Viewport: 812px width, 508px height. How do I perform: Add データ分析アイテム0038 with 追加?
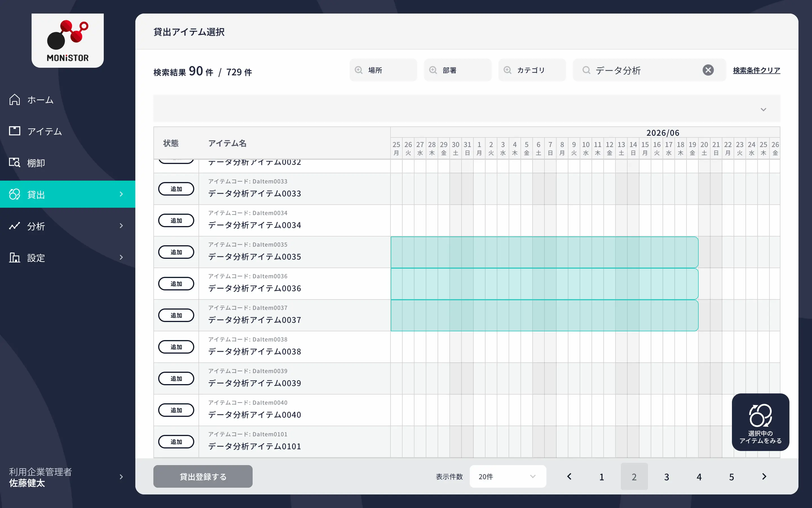pyautogui.click(x=176, y=347)
